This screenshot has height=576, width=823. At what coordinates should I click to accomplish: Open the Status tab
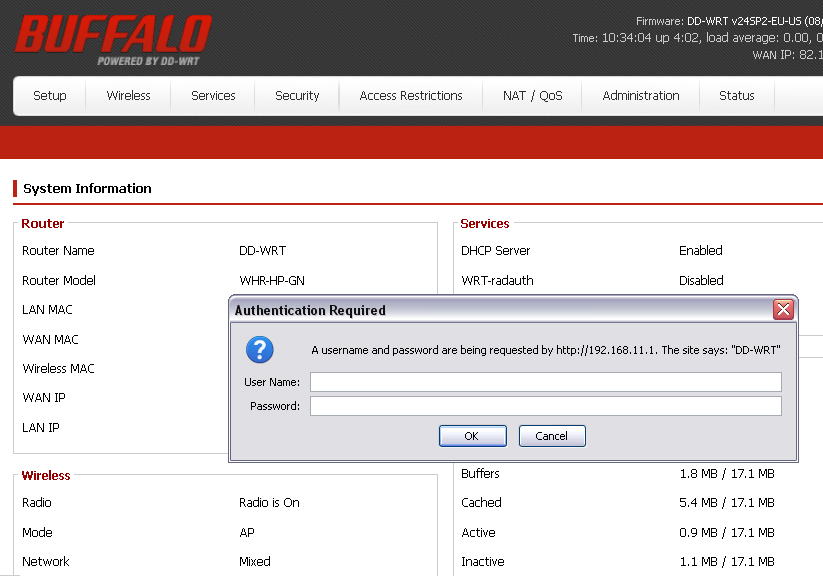click(x=736, y=96)
